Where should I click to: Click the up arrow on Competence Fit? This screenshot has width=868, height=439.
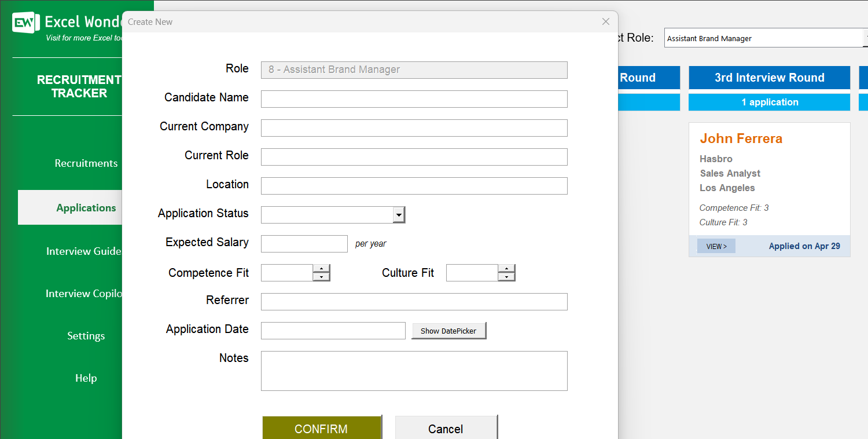[x=322, y=268]
